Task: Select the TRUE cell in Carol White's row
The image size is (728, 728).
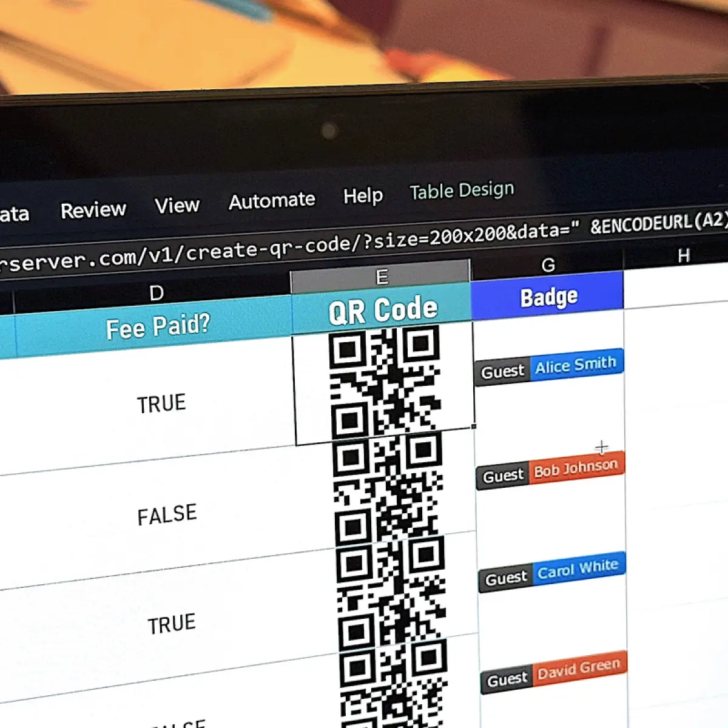Action: pos(172,624)
